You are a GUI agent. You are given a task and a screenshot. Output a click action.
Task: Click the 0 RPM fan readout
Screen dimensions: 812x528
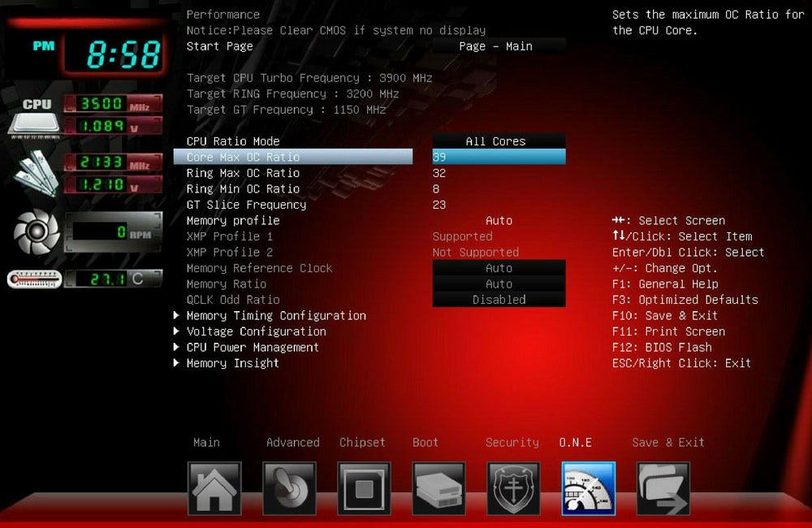coord(113,232)
